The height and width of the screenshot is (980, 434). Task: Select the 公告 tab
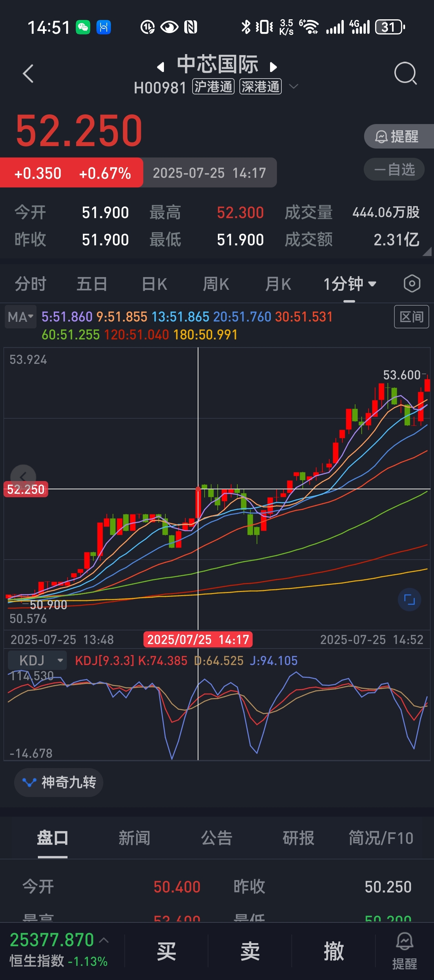click(x=216, y=838)
